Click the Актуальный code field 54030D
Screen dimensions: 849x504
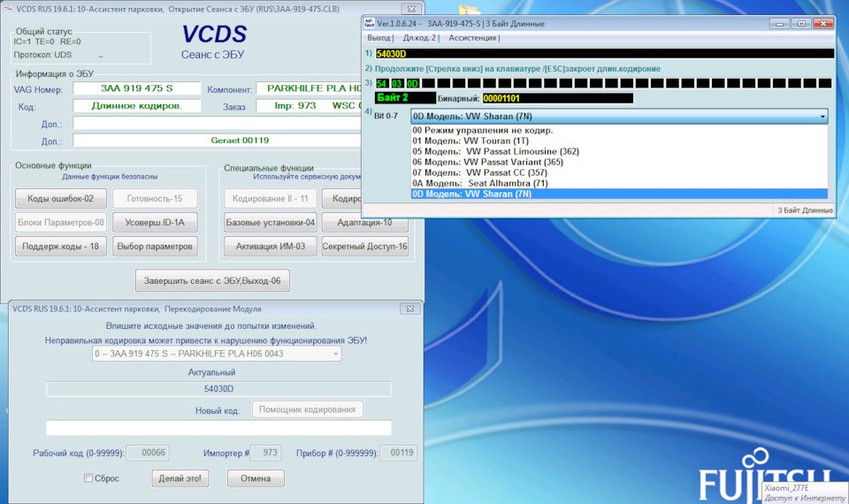click(x=218, y=389)
